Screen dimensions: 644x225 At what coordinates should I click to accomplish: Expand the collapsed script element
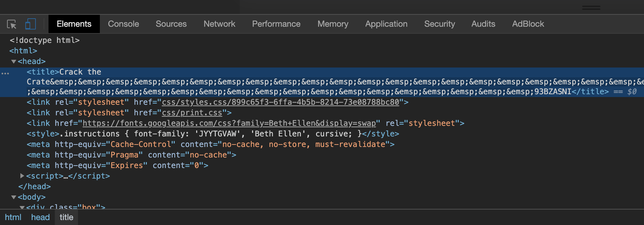(22, 176)
